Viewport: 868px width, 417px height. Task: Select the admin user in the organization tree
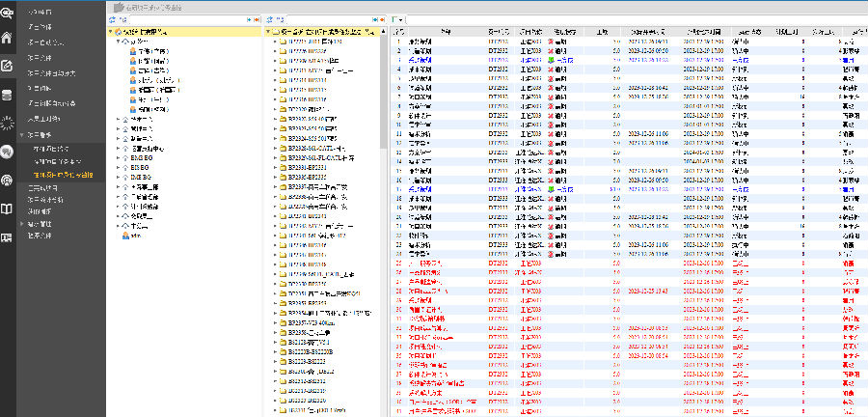[x=135, y=235]
